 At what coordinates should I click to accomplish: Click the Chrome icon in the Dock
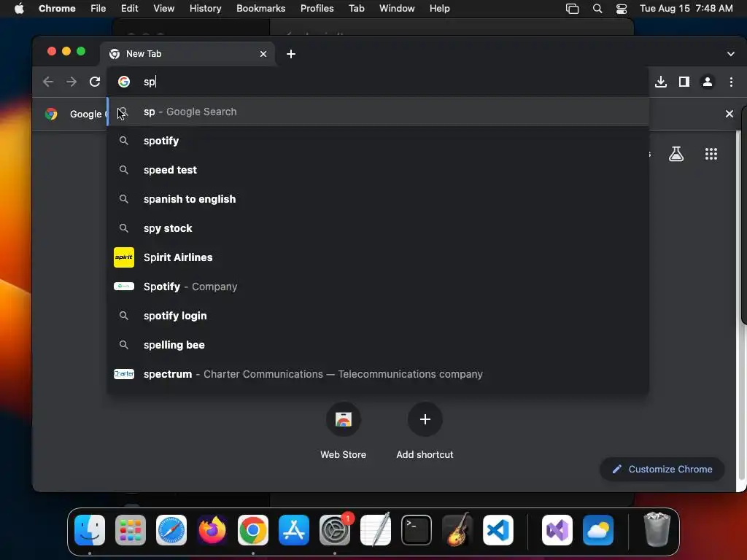point(253,530)
